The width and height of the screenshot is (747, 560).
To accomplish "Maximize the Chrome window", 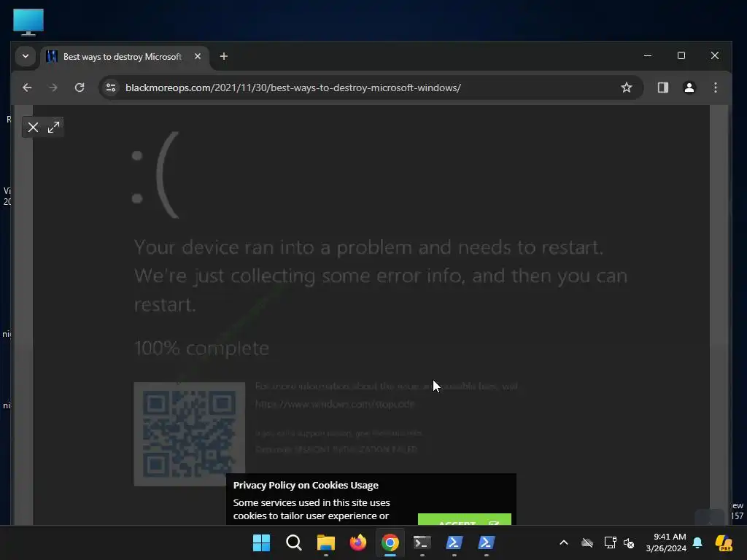I will click(x=681, y=55).
